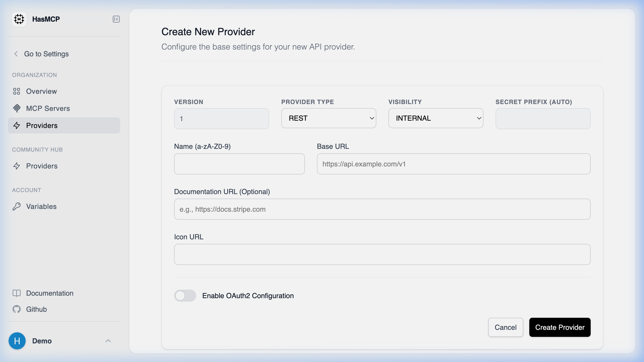Enable OAuth2 Configuration toggle
Image resolution: width=644 pixels, height=362 pixels.
pyautogui.click(x=185, y=296)
